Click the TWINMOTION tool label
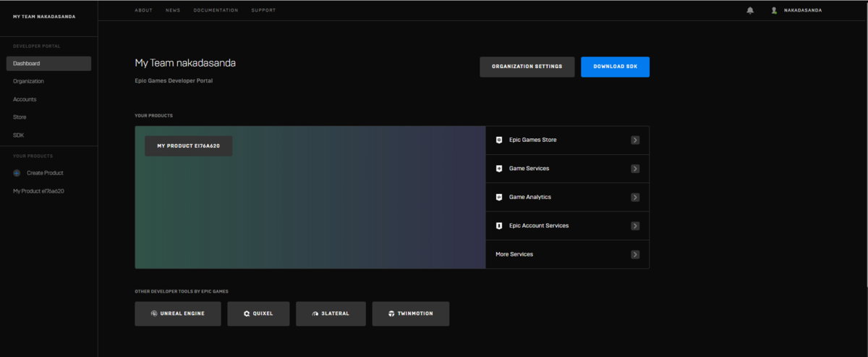This screenshot has width=868, height=357. tap(415, 314)
